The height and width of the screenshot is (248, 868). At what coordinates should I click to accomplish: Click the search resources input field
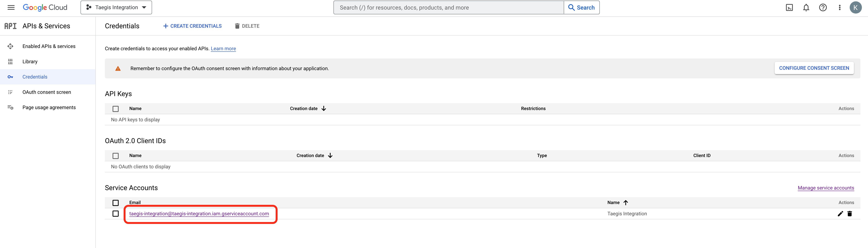[x=448, y=7]
